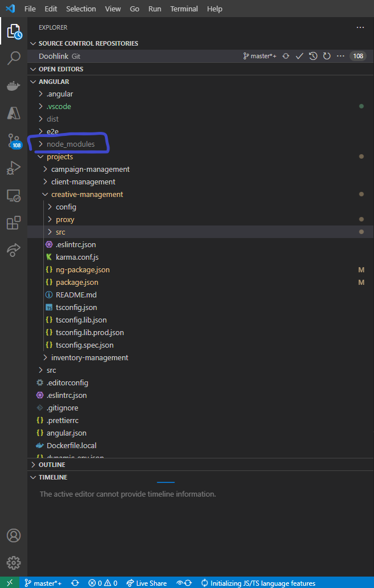Image resolution: width=374 pixels, height=588 pixels.
Task: Commit changes using the checkmark icon
Action: point(299,56)
